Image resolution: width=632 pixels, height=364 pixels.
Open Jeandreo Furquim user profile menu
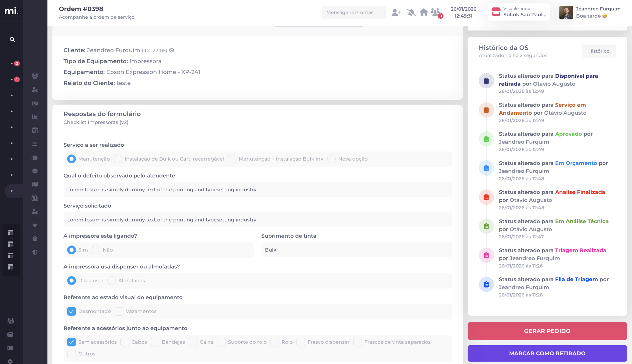(x=590, y=12)
